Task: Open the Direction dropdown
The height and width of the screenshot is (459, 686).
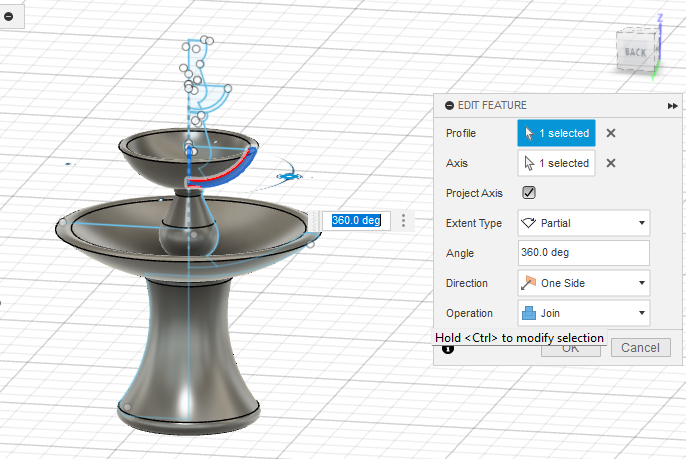Action: pos(584,283)
